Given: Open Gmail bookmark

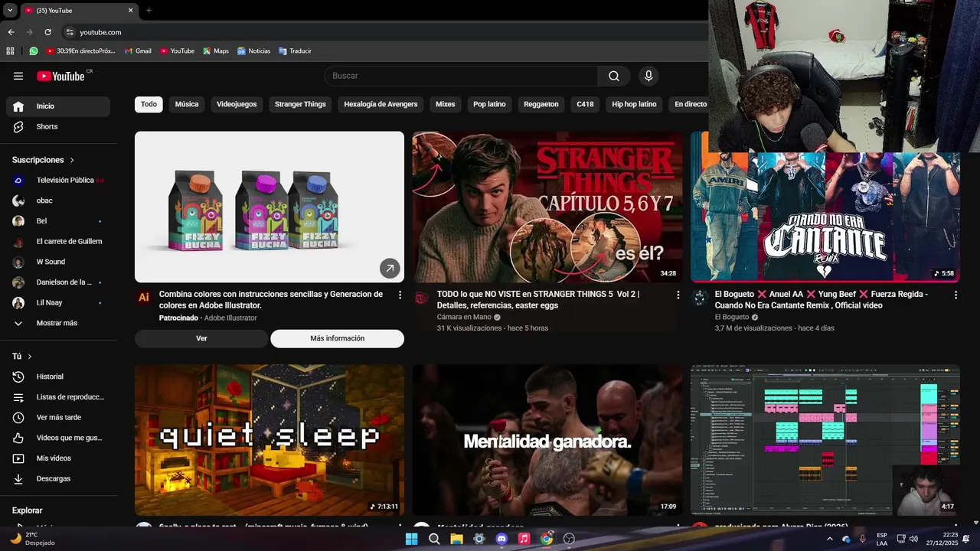Looking at the screenshot, I should [x=138, y=51].
